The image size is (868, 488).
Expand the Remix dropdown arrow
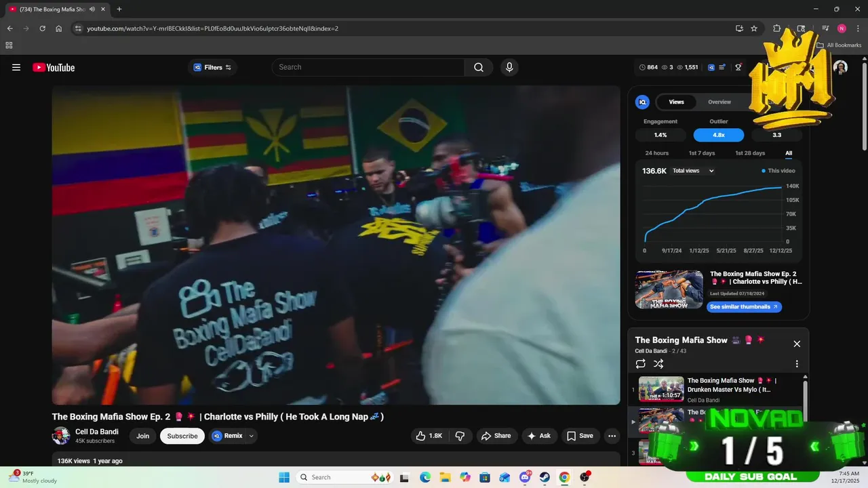[252, 436]
